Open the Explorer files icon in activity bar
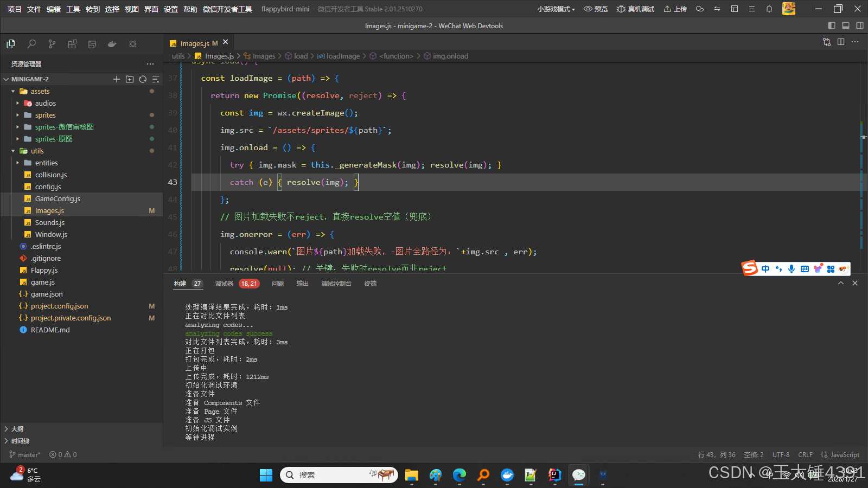The height and width of the screenshot is (488, 868). pos(11,44)
